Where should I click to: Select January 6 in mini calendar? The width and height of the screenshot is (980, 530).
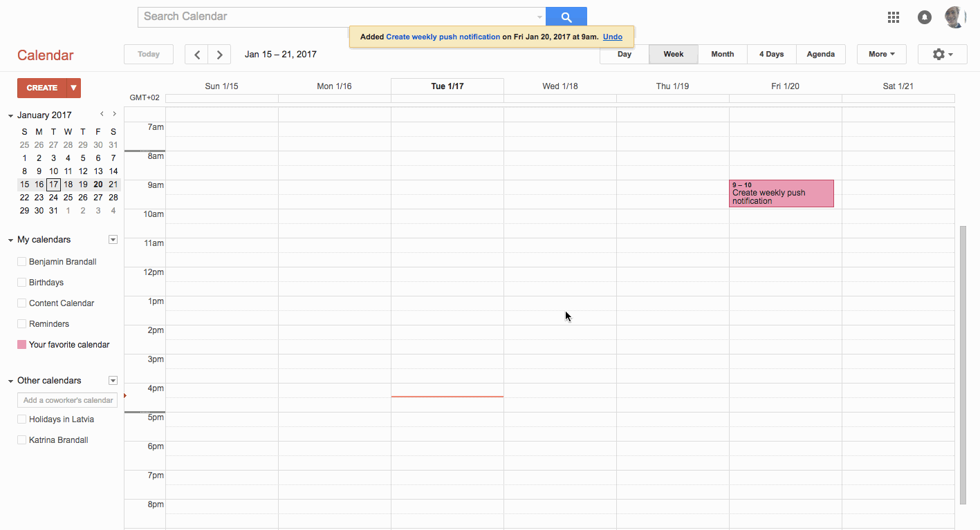click(98, 158)
